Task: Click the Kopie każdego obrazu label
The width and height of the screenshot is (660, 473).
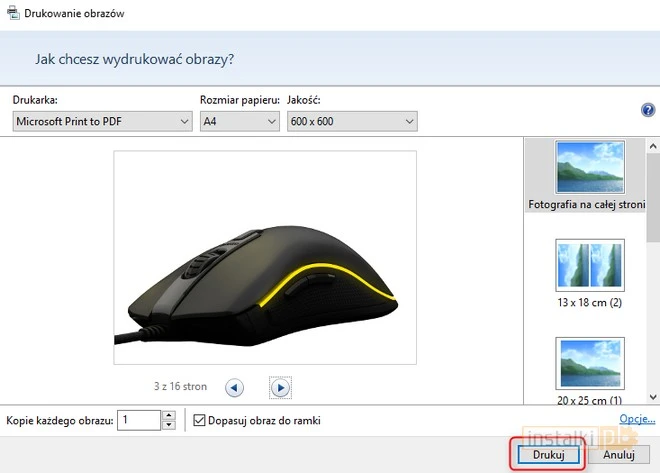Action: click(x=59, y=420)
